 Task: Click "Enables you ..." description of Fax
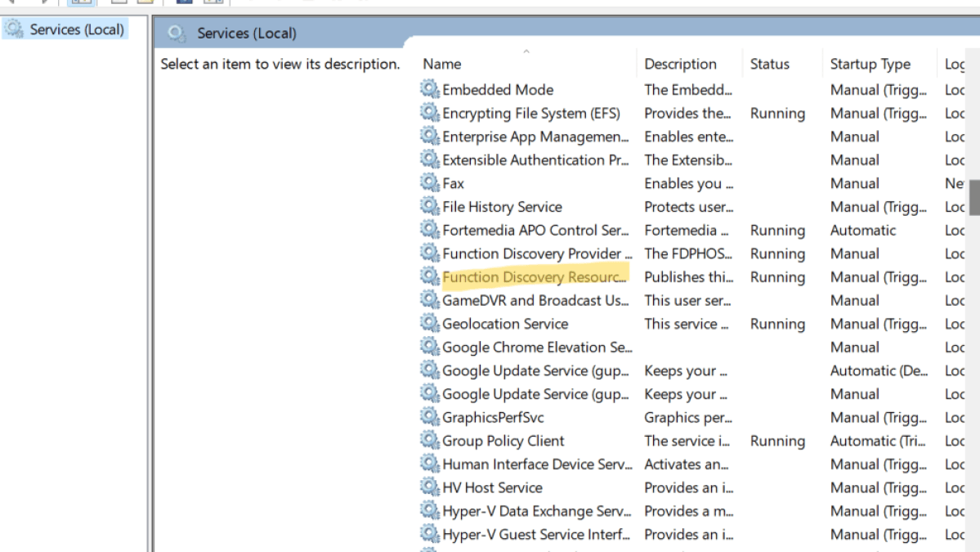tap(689, 183)
